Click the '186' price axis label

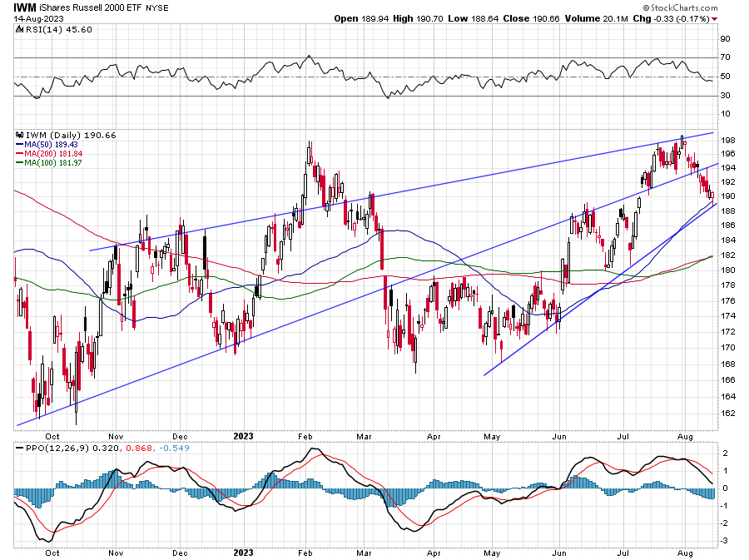coord(728,225)
